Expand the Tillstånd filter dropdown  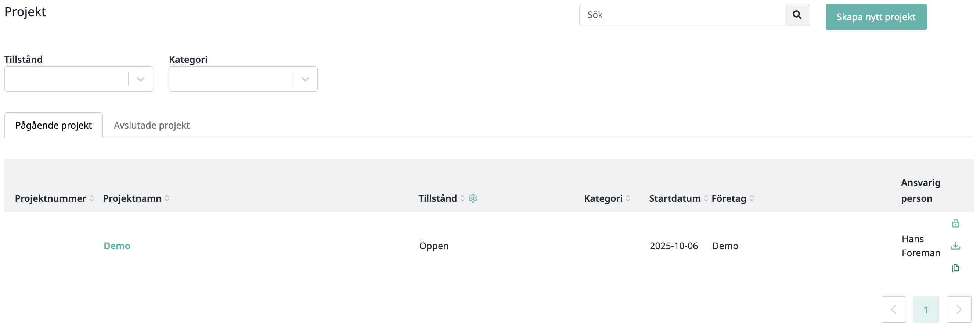pos(140,79)
